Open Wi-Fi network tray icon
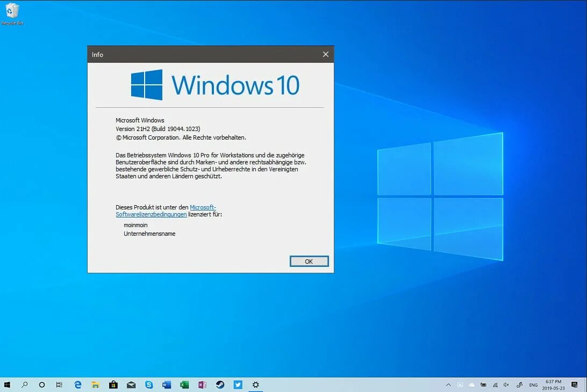 [x=495, y=384]
